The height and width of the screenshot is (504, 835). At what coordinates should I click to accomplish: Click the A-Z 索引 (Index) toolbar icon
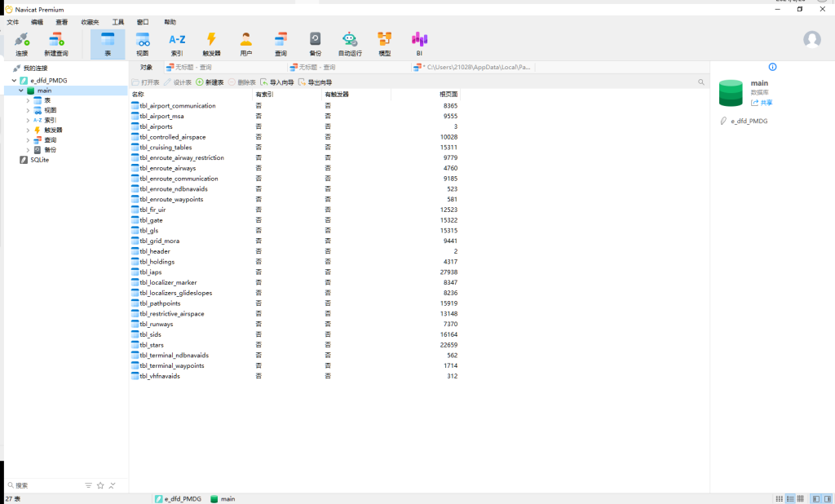click(177, 44)
